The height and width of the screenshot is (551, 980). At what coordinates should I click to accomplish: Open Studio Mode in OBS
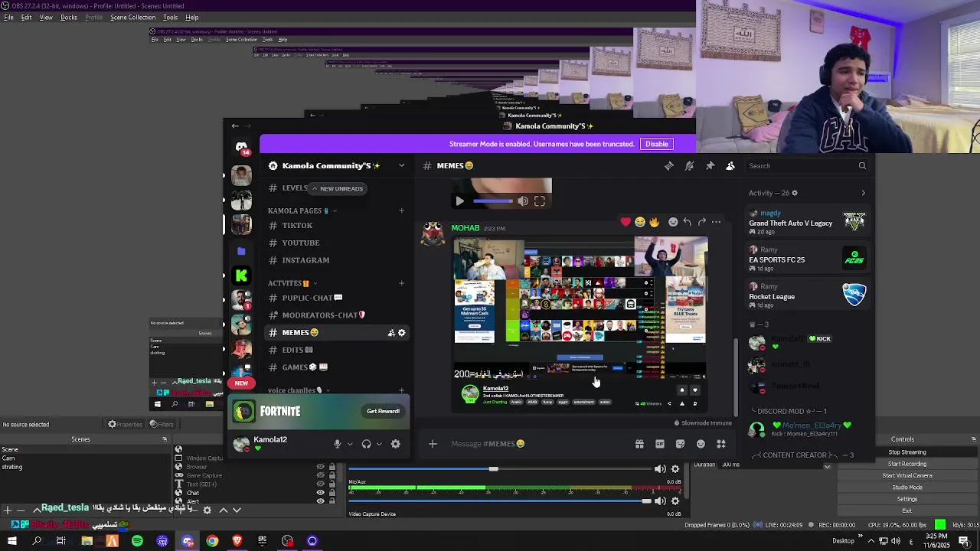coord(907,487)
